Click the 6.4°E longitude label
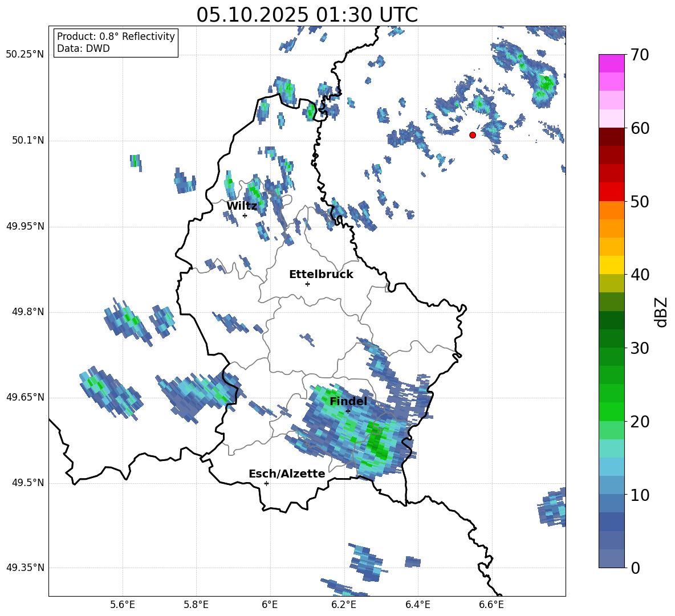 tap(417, 605)
